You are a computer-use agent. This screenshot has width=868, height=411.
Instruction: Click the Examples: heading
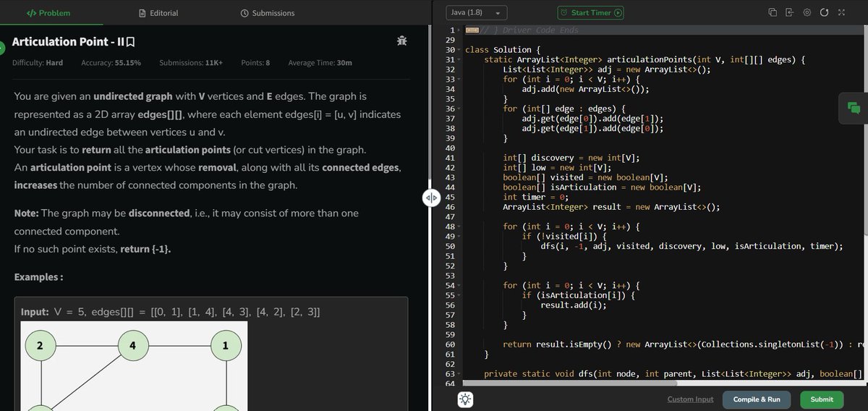tap(38, 278)
